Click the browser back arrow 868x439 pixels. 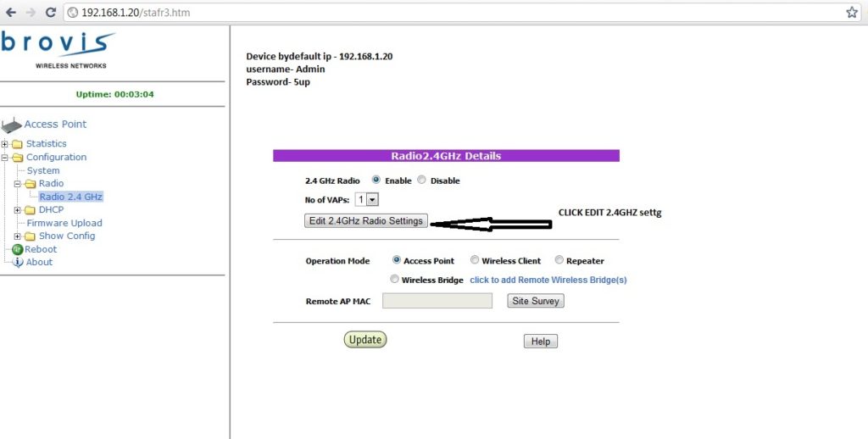coord(11,13)
